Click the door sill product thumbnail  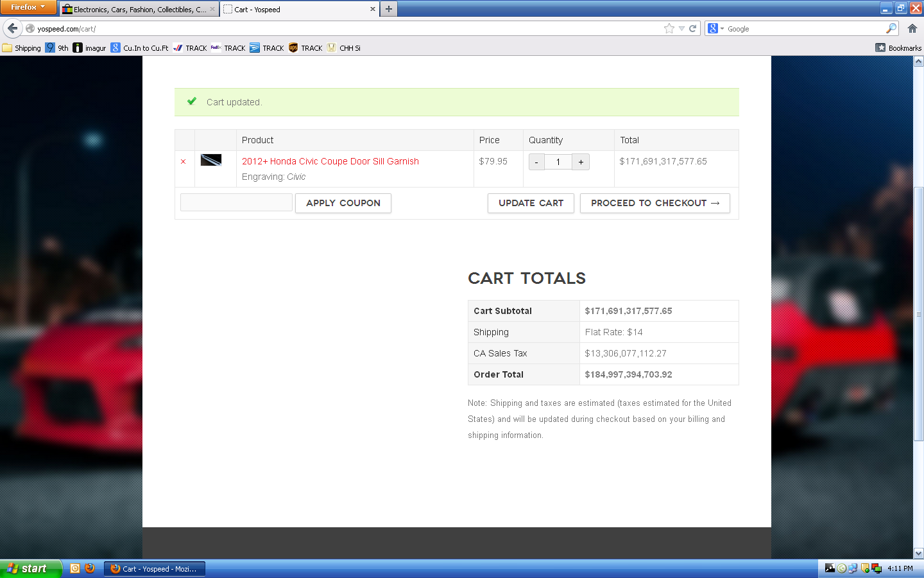pyautogui.click(x=211, y=160)
